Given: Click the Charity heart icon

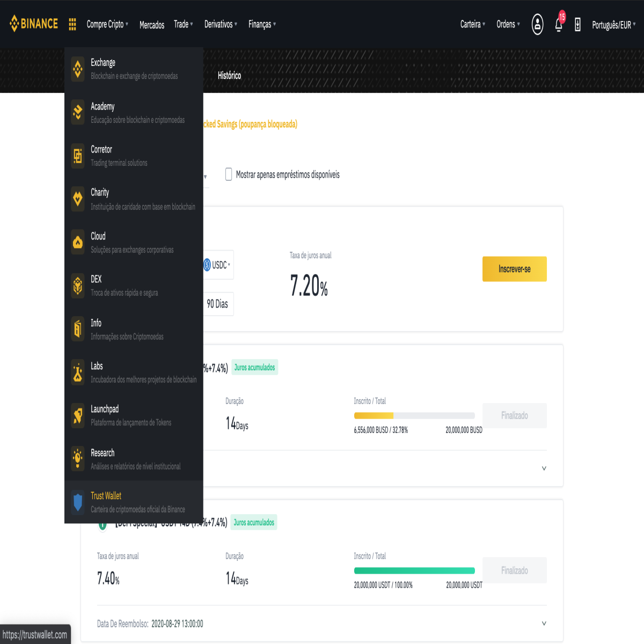Looking at the screenshot, I should click(x=78, y=199).
